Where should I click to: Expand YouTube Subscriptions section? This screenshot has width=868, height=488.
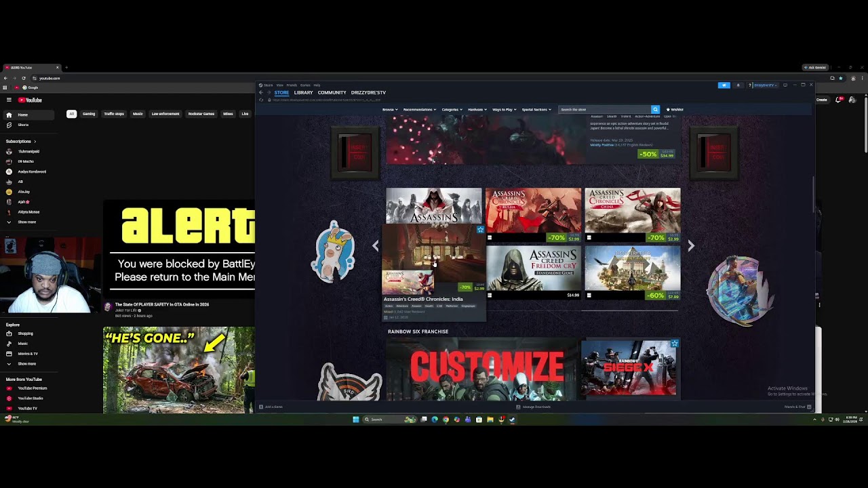click(21, 142)
